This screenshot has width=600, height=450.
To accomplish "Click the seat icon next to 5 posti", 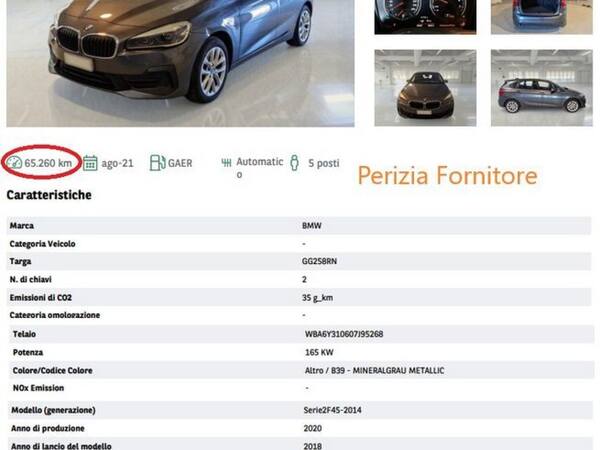I will [x=294, y=163].
